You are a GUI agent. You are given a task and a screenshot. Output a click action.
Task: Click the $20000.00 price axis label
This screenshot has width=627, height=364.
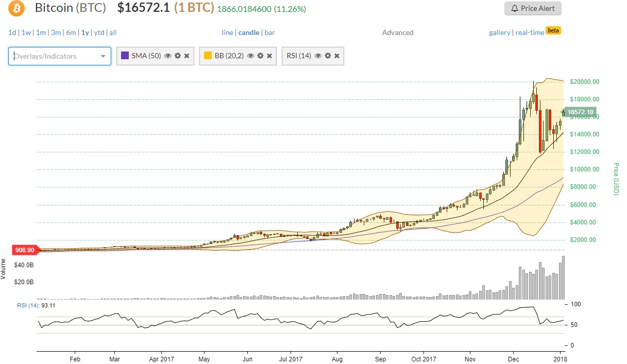(584, 82)
